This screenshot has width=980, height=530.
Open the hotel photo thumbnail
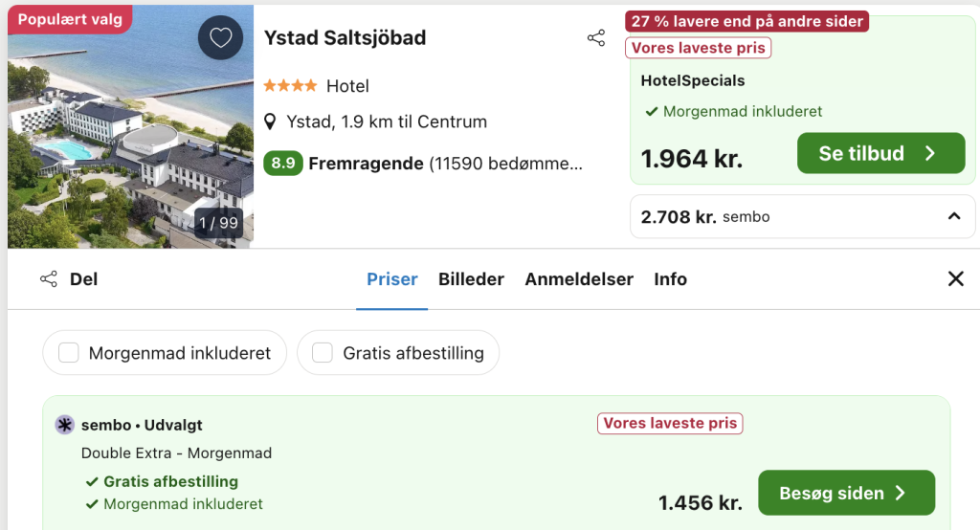click(130, 126)
